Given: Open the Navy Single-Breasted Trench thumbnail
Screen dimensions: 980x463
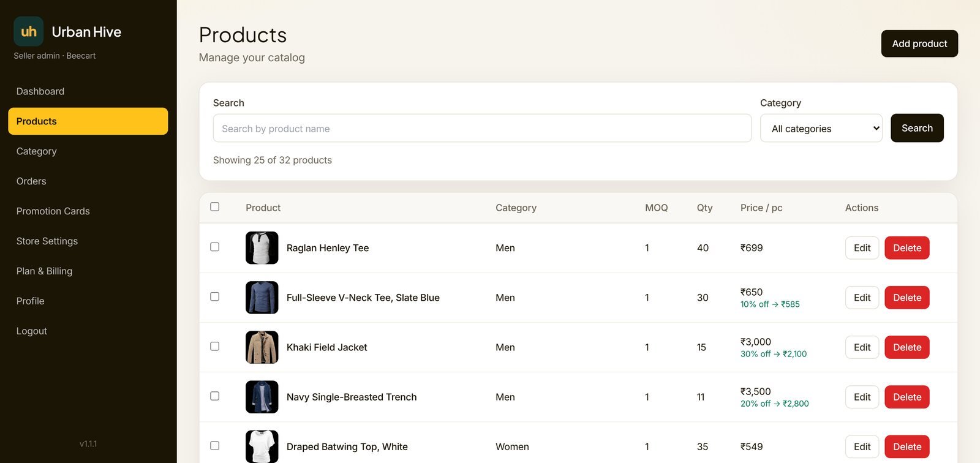Looking at the screenshot, I should pyautogui.click(x=262, y=397).
